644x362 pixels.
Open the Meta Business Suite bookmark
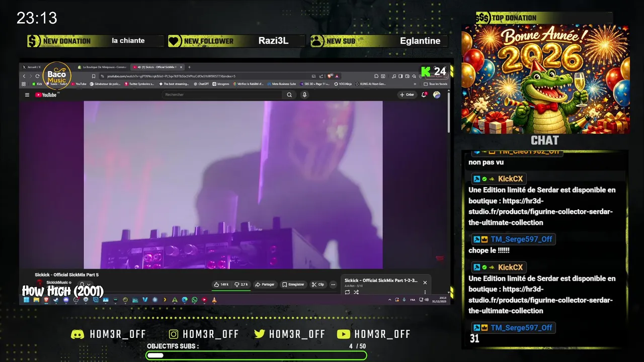point(282,84)
